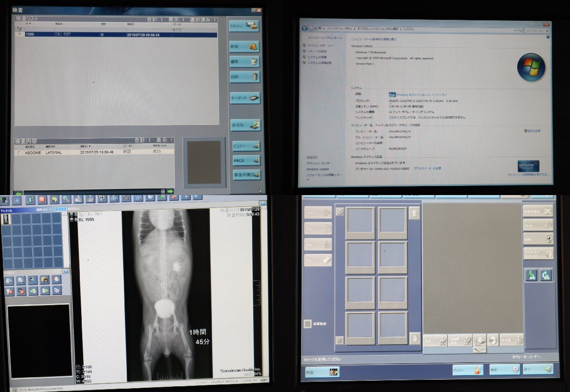The width and height of the screenshot is (570, 392).
Task: Open システムの詳細設定 link in System window
Action: click(x=319, y=63)
